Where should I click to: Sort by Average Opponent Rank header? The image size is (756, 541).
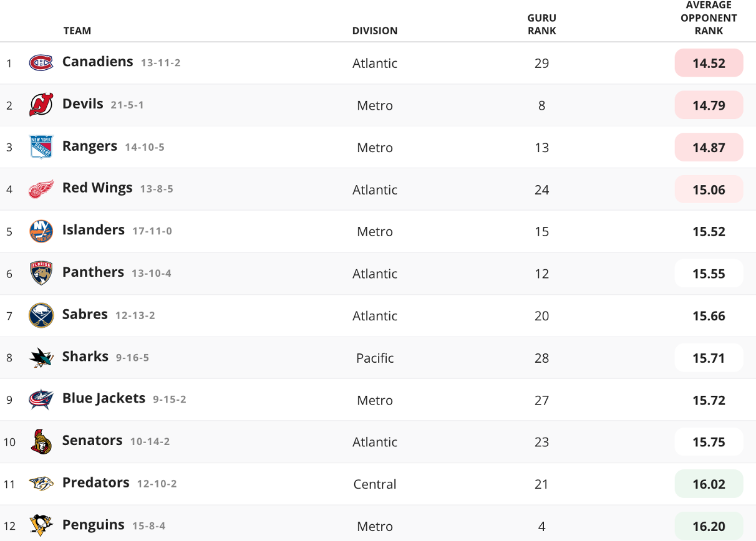pyautogui.click(x=709, y=18)
